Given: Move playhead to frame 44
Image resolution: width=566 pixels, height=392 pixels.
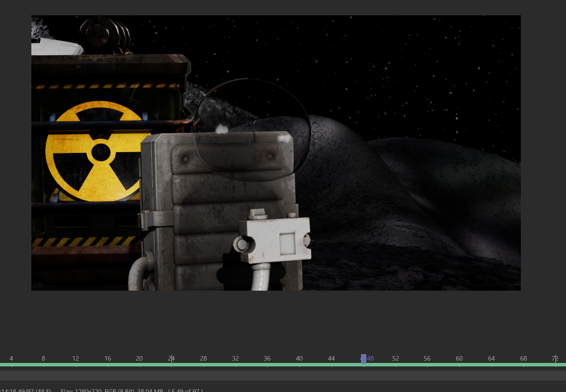Looking at the screenshot, I should coord(331,358).
